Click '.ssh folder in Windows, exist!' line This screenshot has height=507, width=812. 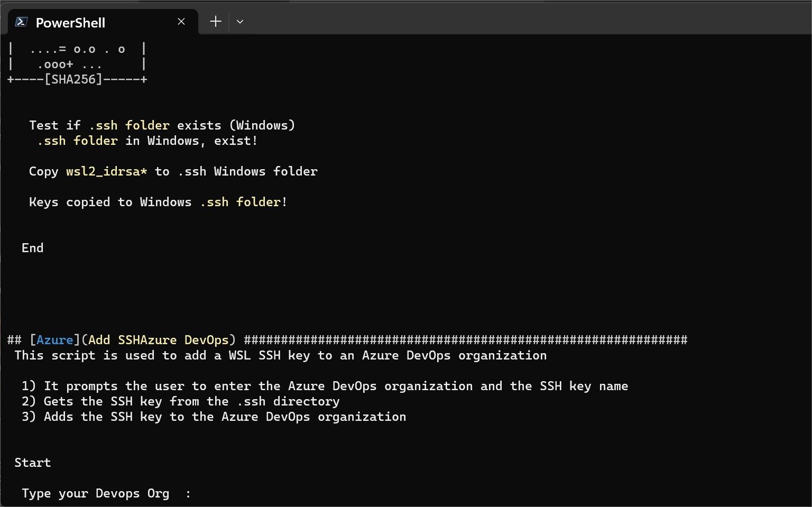tap(147, 141)
